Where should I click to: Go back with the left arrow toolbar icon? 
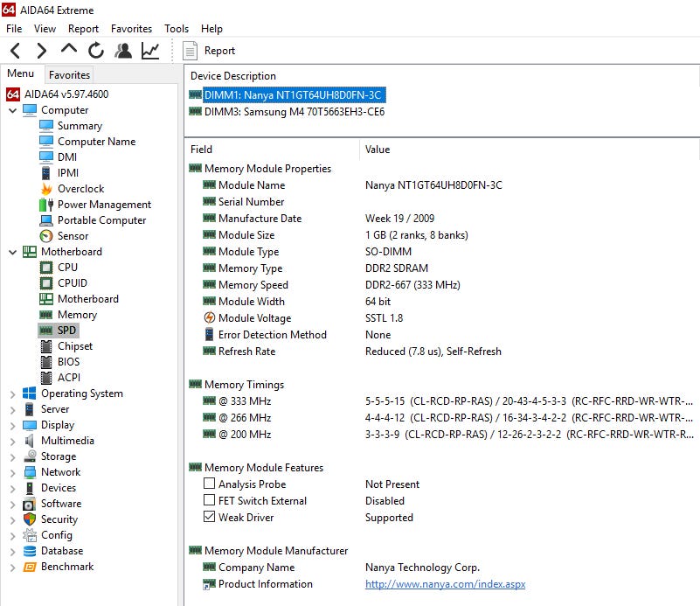point(15,51)
